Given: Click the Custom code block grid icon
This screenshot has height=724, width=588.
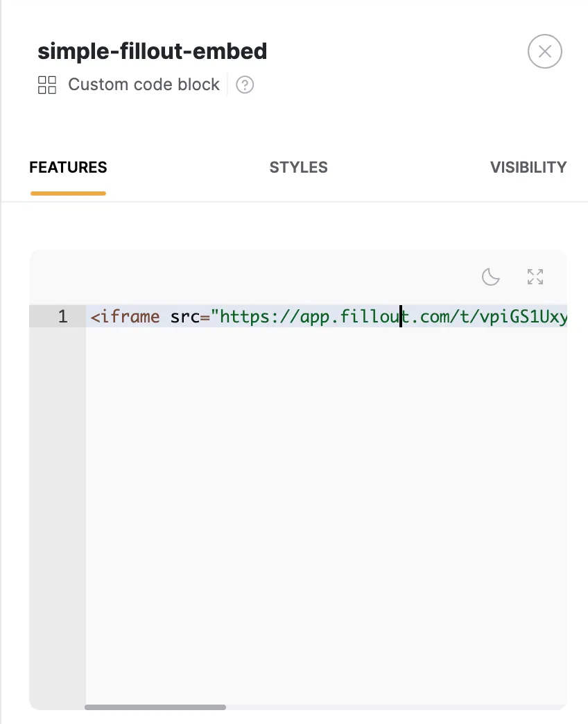Looking at the screenshot, I should (x=47, y=85).
